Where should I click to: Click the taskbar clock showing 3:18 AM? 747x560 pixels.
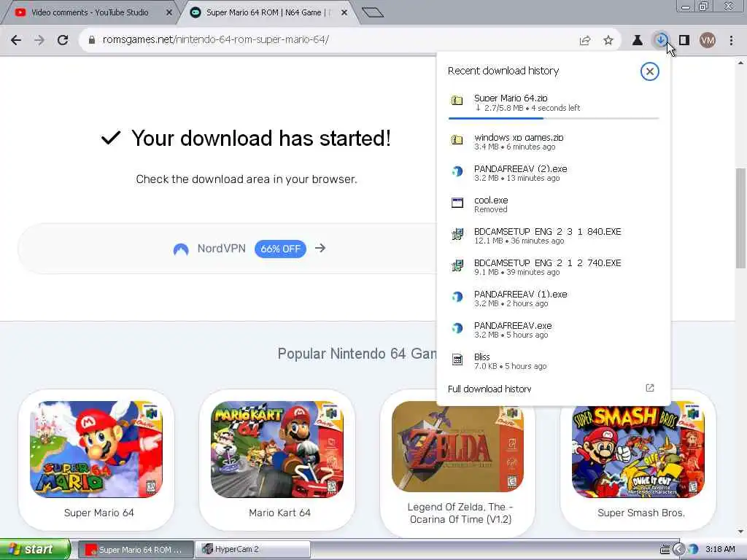(720, 550)
